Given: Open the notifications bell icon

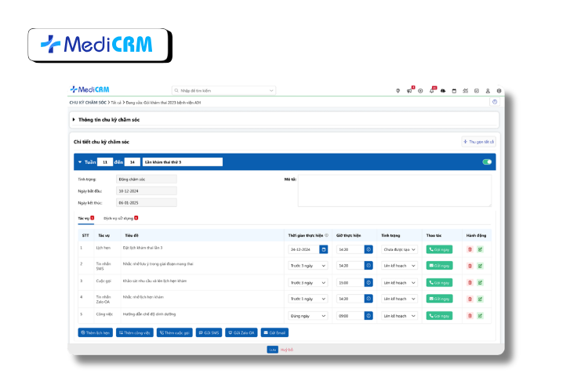Looking at the screenshot, I should pyautogui.click(x=431, y=91).
